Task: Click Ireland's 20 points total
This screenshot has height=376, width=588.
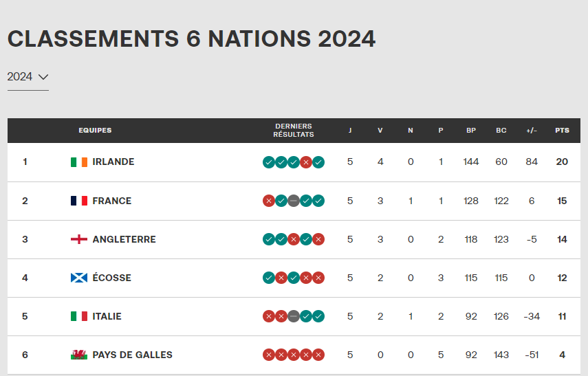Action: [x=562, y=162]
